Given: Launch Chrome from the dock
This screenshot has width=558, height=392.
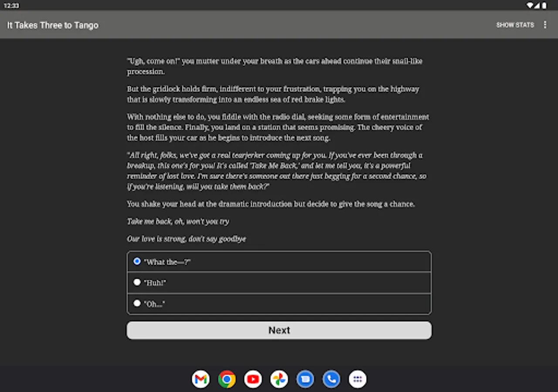Looking at the screenshot, I should (x=226, y=379).
